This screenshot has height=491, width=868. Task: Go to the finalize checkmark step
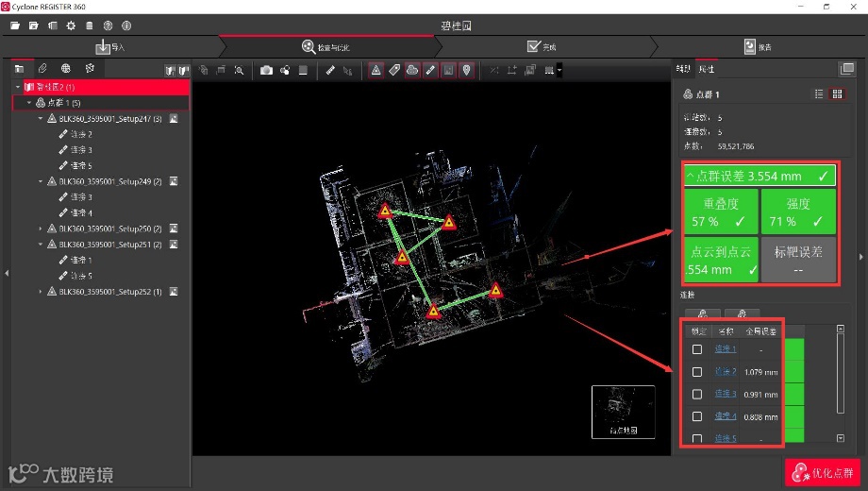[542, 47]
